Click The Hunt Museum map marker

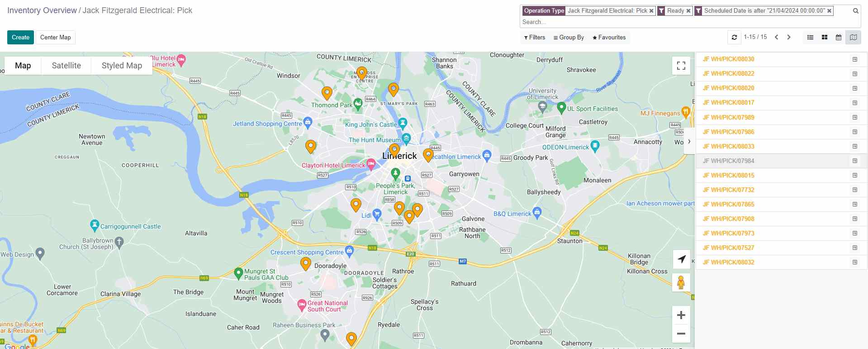[406, 139]
